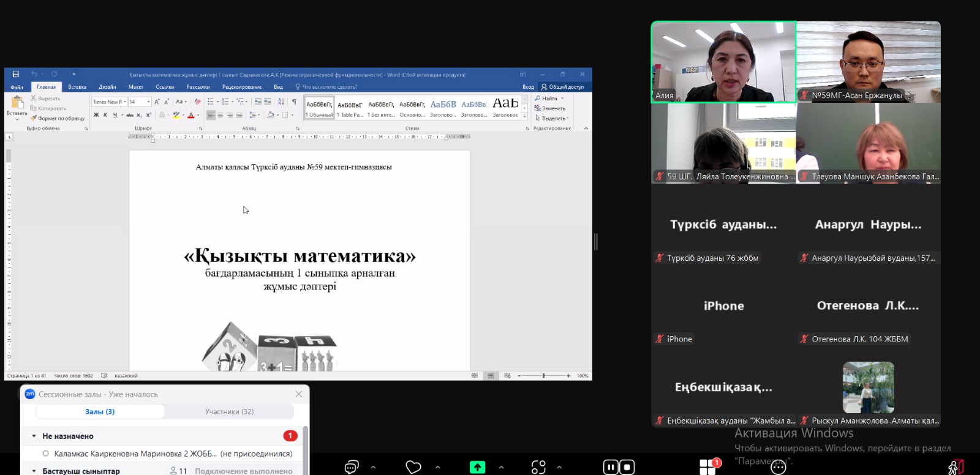Stop the Zoom recording
The image size is (980, 475).
point(627,467)
